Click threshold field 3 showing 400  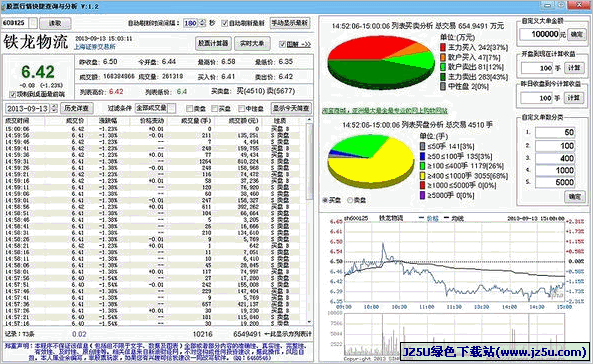point(555,158)
